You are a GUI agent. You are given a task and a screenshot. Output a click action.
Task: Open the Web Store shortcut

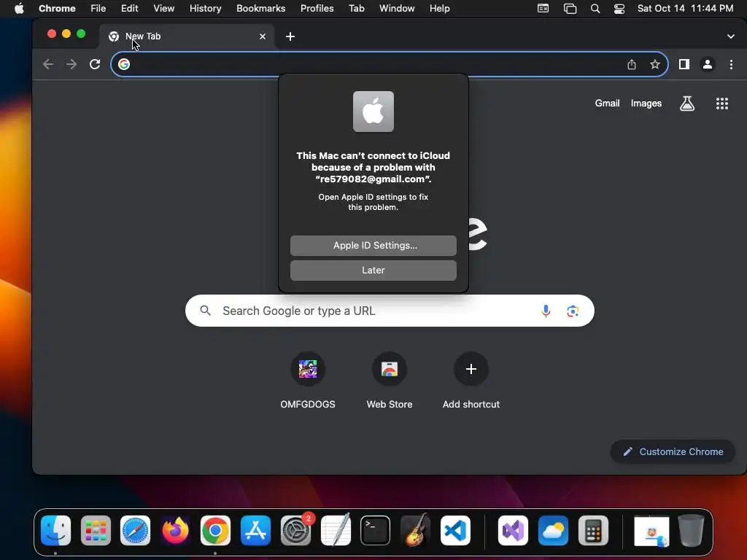tap(390, 369)
